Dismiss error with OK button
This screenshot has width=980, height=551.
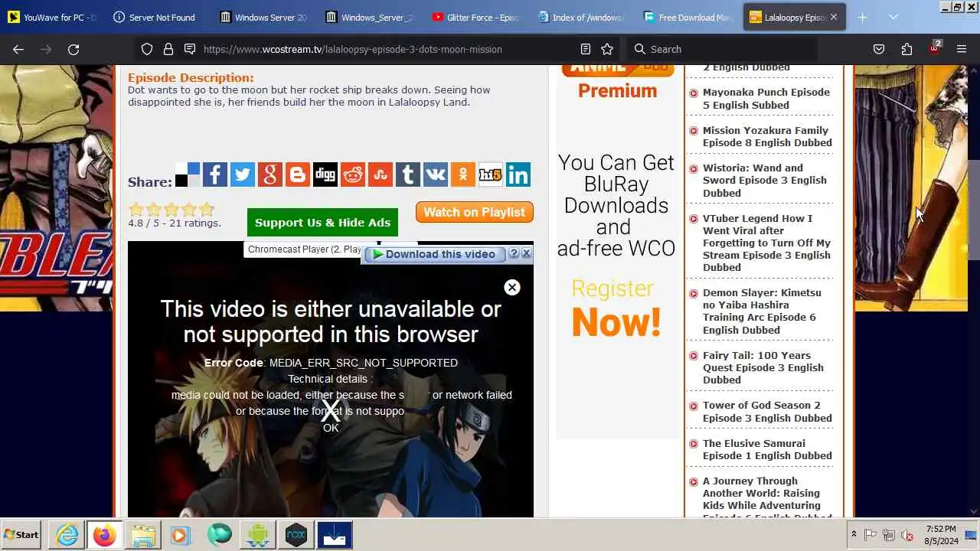[x=331, y=428]
